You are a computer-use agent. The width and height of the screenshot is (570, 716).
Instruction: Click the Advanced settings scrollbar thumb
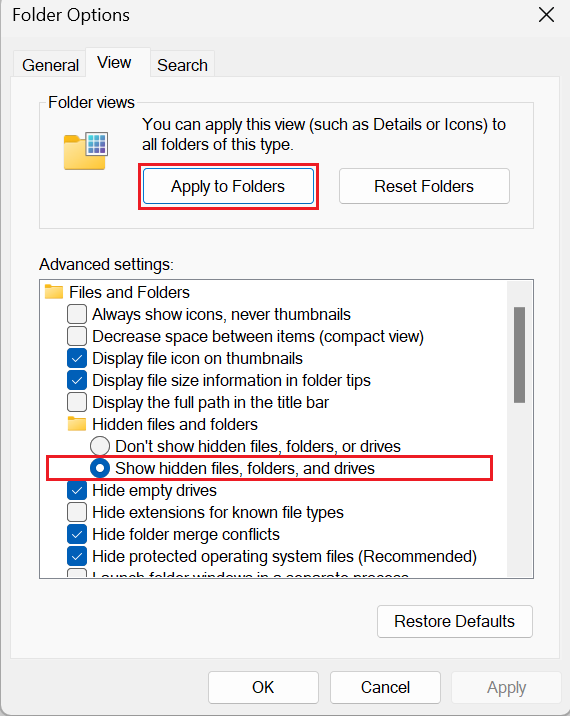point(519,355)
